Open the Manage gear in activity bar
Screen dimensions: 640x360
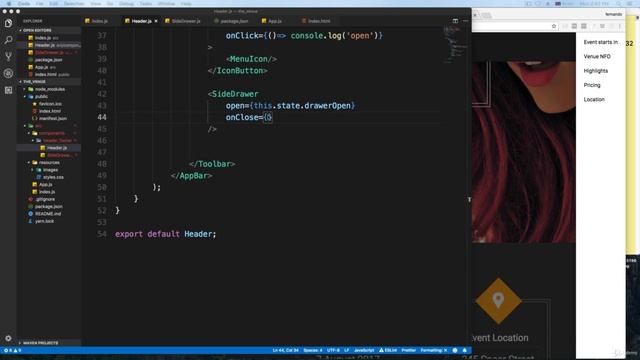8,338
